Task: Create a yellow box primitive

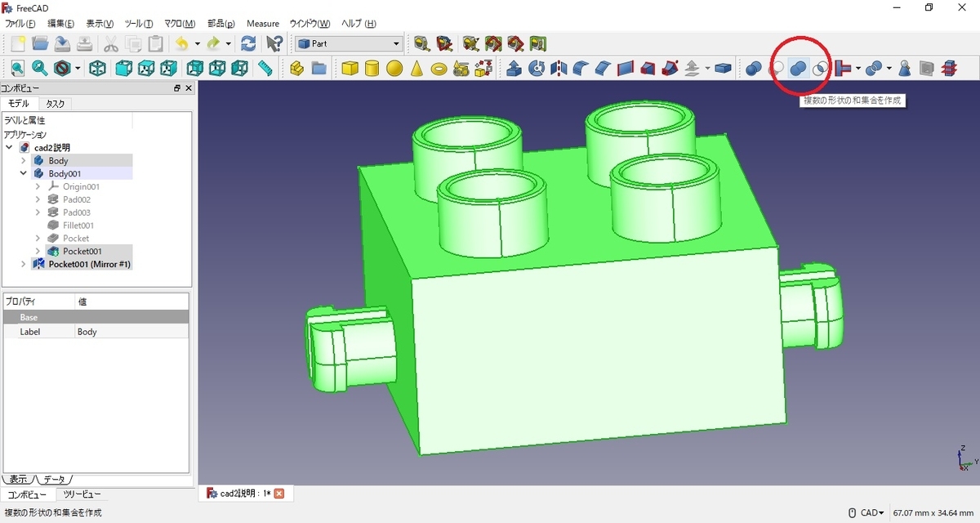Action: 350,69
